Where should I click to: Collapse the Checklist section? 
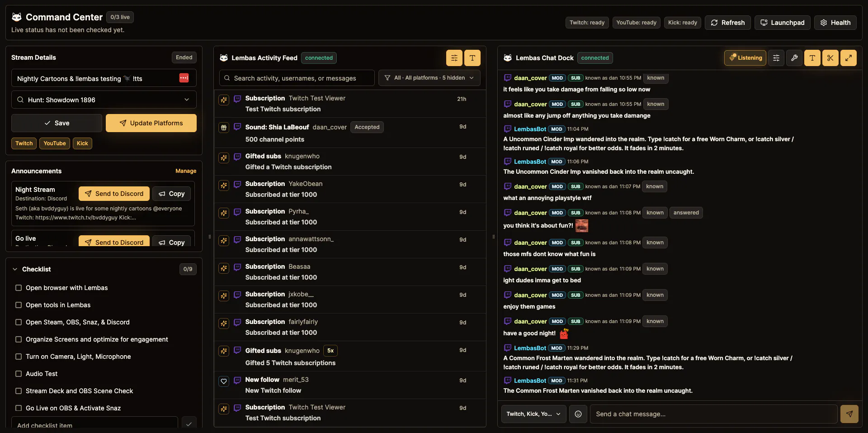15,269
